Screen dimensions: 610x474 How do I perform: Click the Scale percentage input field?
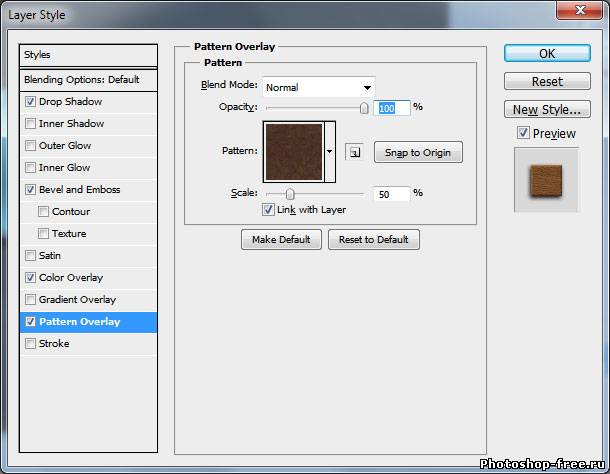[392, 193]
